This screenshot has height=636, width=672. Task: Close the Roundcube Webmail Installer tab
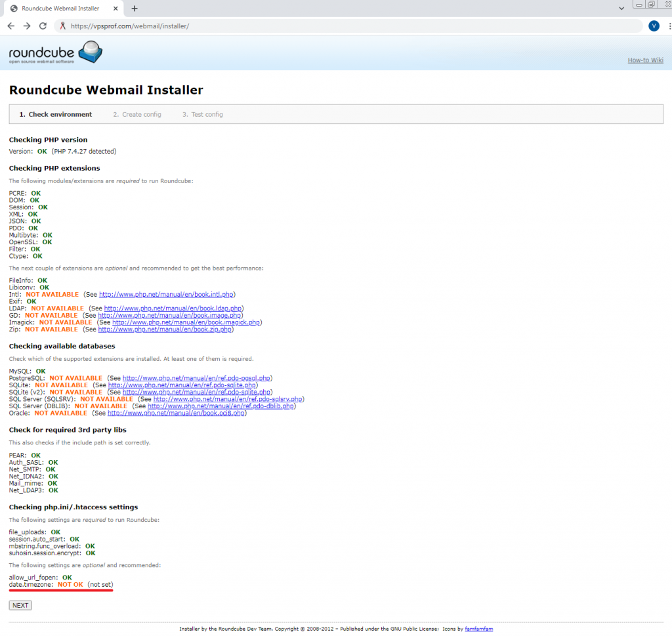(115, 9)
